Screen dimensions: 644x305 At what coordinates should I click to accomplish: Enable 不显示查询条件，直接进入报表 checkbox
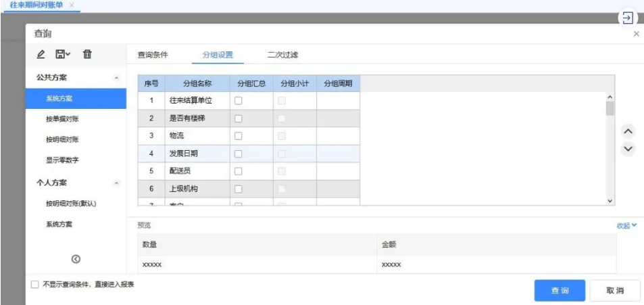tap(35, 285)
